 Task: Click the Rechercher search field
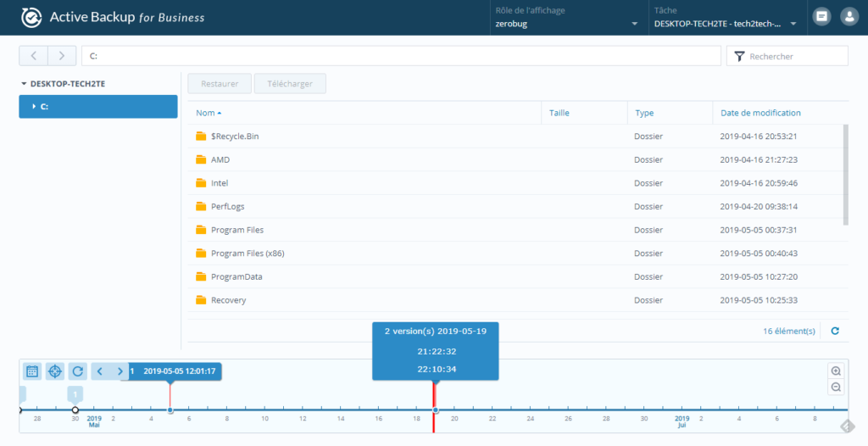click(787, 56)
